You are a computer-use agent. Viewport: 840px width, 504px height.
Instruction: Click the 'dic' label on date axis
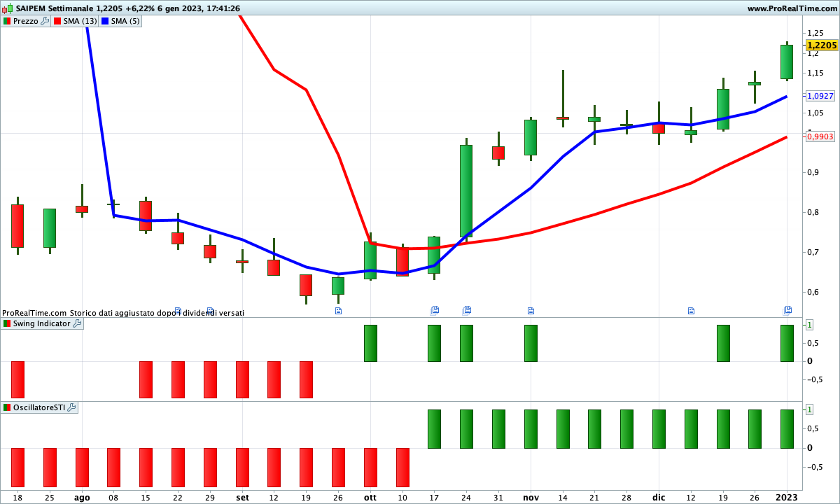[659, 498]
